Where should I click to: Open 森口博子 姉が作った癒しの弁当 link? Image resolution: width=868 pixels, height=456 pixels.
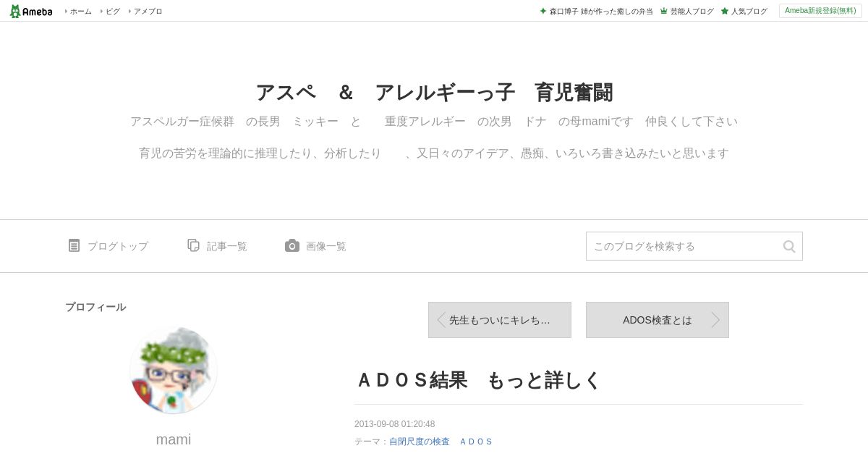(x=601, y=12)
